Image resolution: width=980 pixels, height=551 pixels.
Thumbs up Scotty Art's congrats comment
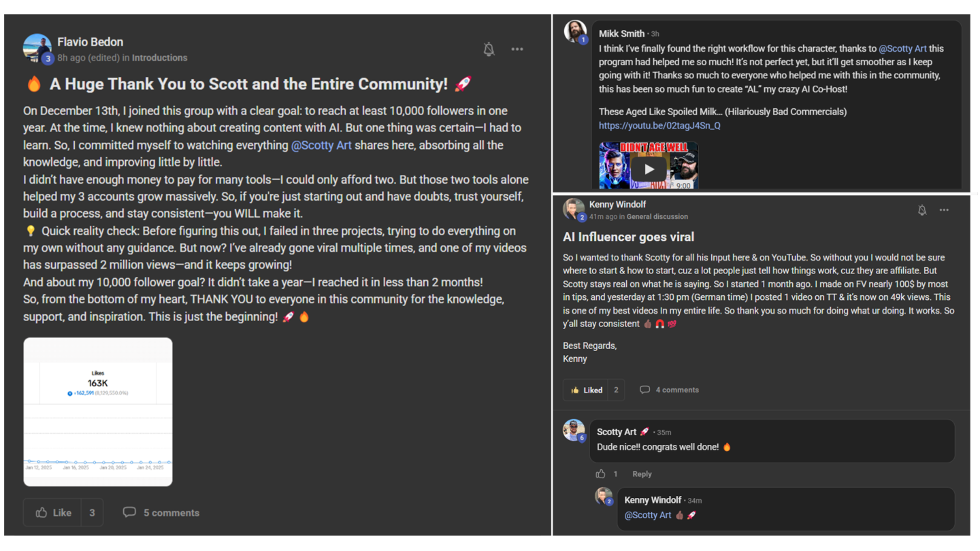pyautogui.click(x=601, y=473)
